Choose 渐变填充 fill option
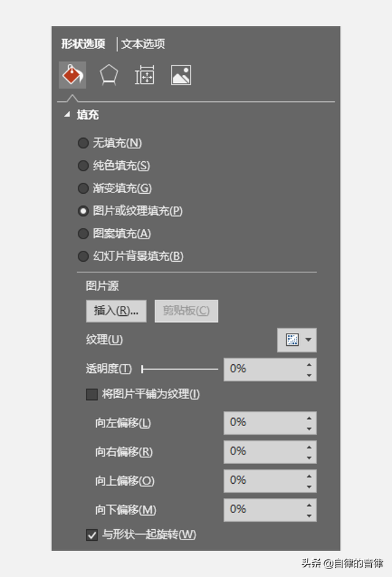Screen dimensions: 392x577 tap(83, 188)
